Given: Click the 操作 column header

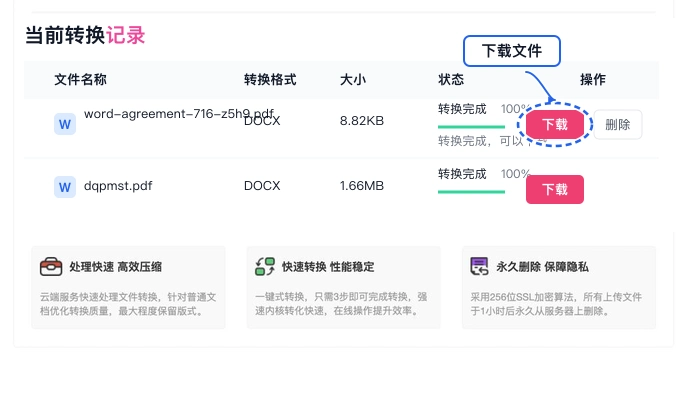Looking at the screenshot, I should (593, 80).
